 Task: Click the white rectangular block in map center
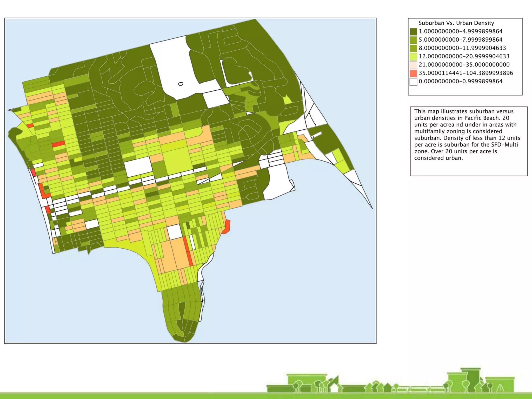pyautogui.click(x=138, y=167)
